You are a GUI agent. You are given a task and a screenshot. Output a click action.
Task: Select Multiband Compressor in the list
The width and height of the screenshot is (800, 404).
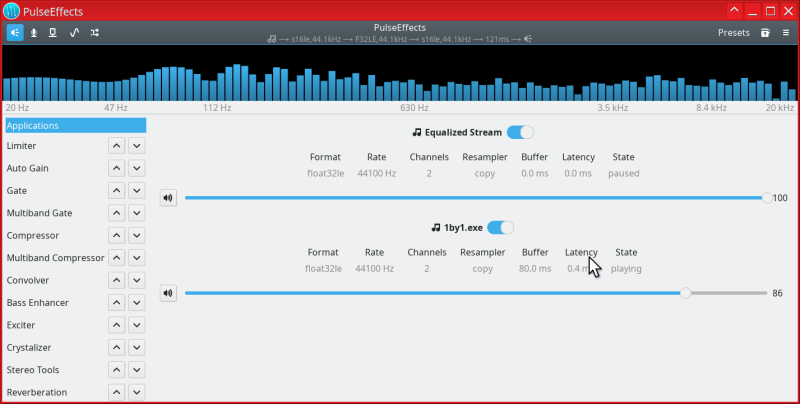coord(55,258)
